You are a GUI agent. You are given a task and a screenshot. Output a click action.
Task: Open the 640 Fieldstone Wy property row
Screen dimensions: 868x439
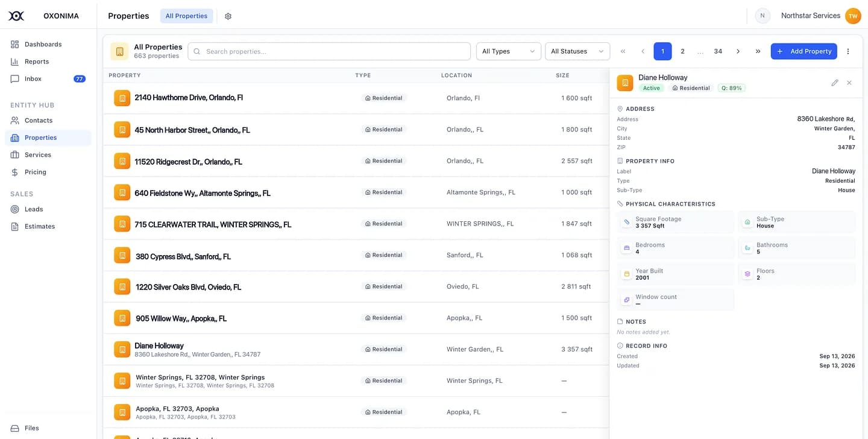pyautogui.click(x=356, y=192)
